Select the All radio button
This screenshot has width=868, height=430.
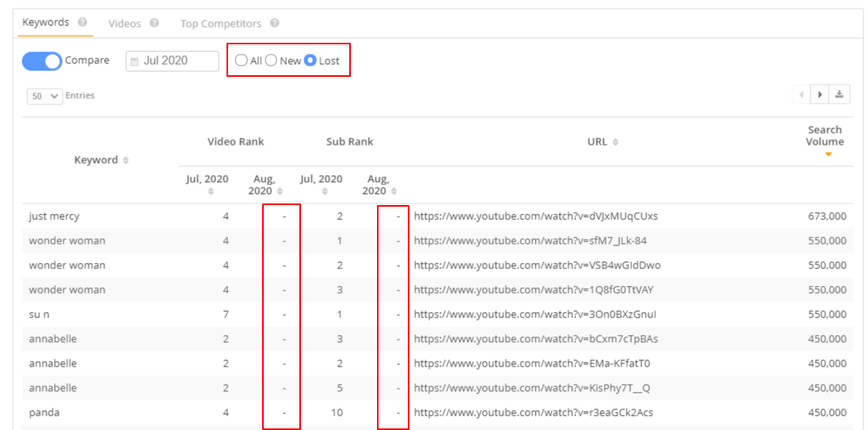pos(241,60)
